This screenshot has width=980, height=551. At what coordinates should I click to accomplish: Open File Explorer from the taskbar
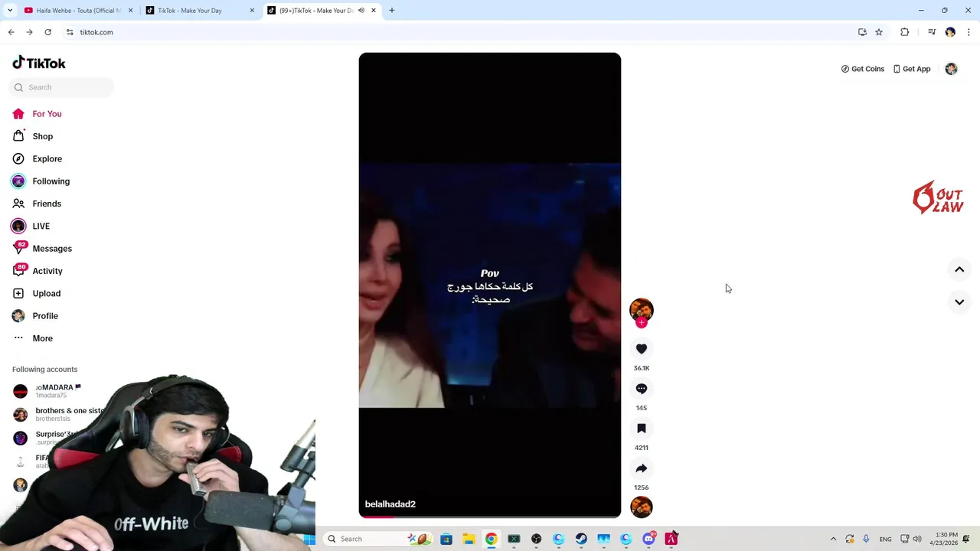469,539
